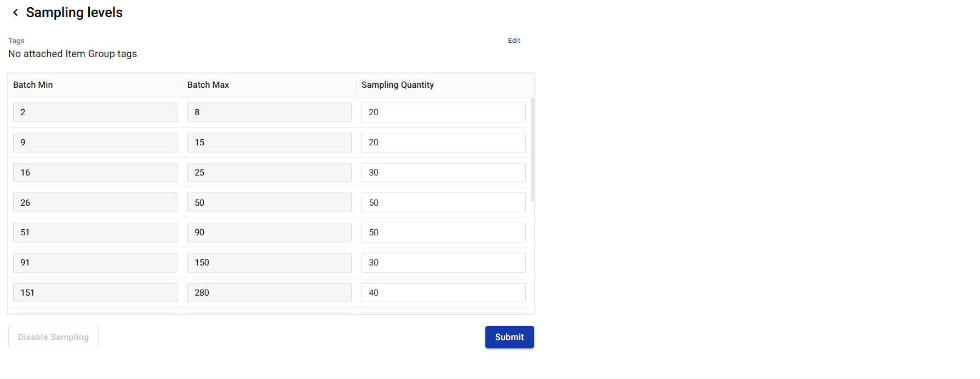Screen dimensions: 980x379
Task: Click the Batch Min field showing 2
Action: (95, 112)
